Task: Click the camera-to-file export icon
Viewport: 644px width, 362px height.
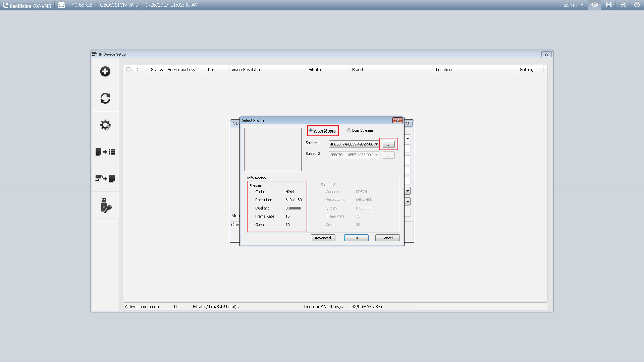Action: coord(105,179)
